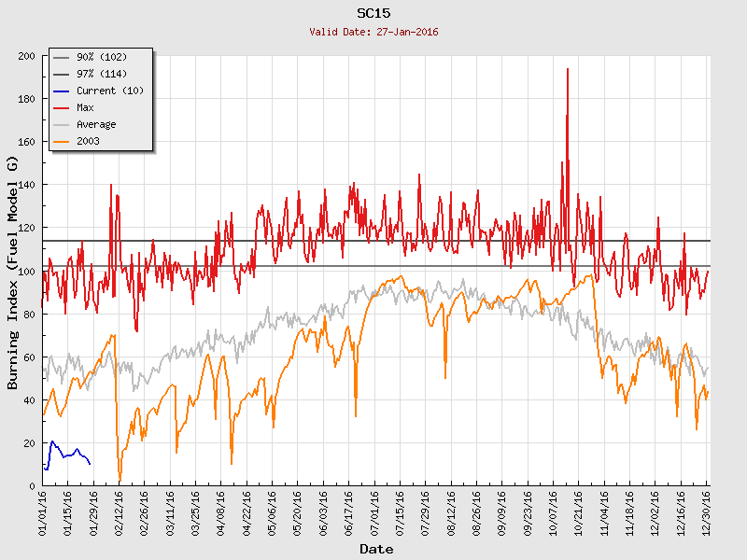Click the highest spike of the red Max line

[x=567, y=69]
